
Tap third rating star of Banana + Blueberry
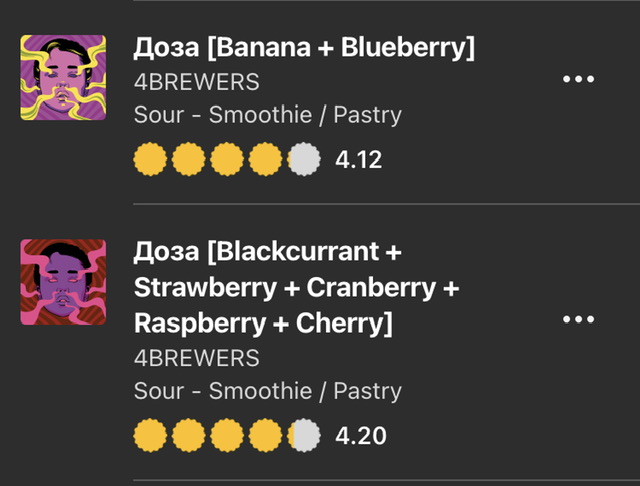[x=227, y=159]
